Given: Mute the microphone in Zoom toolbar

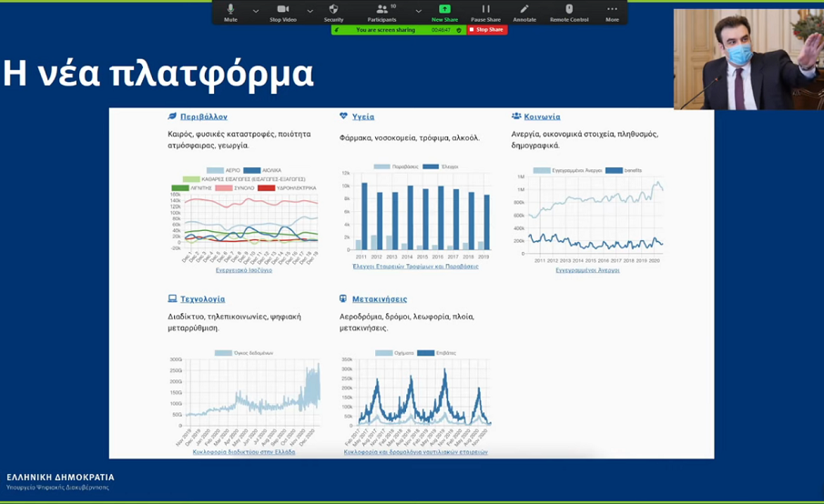Looking at the screenshot, I should 230,12.
